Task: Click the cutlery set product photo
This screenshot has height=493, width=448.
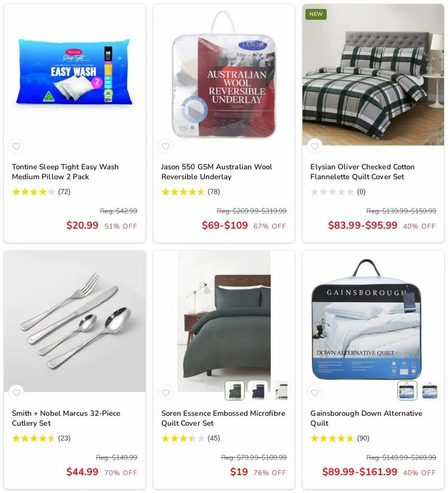Action: tap(75, 321)
